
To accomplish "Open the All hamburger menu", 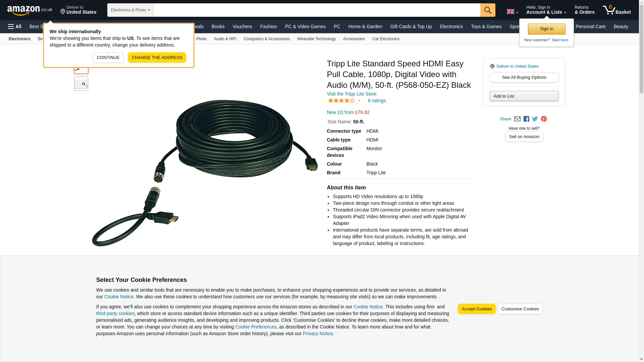I will click(15, 26).
